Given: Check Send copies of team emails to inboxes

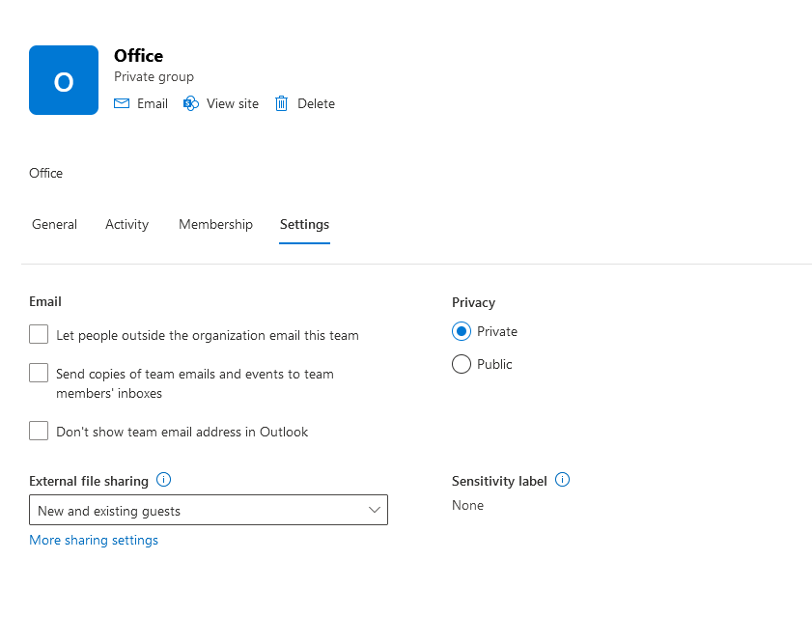Looking at the screenshot, I should coord(39,373).
